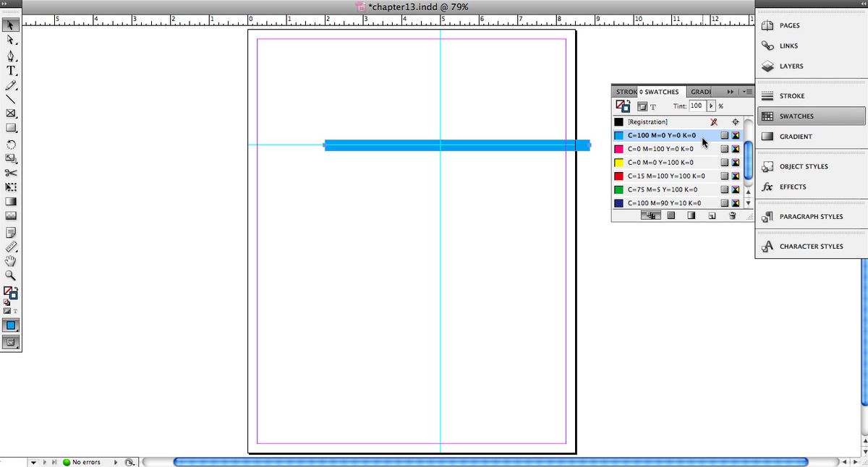Expand the hidden panel tabs double-arrow

[x=731, y=92]
